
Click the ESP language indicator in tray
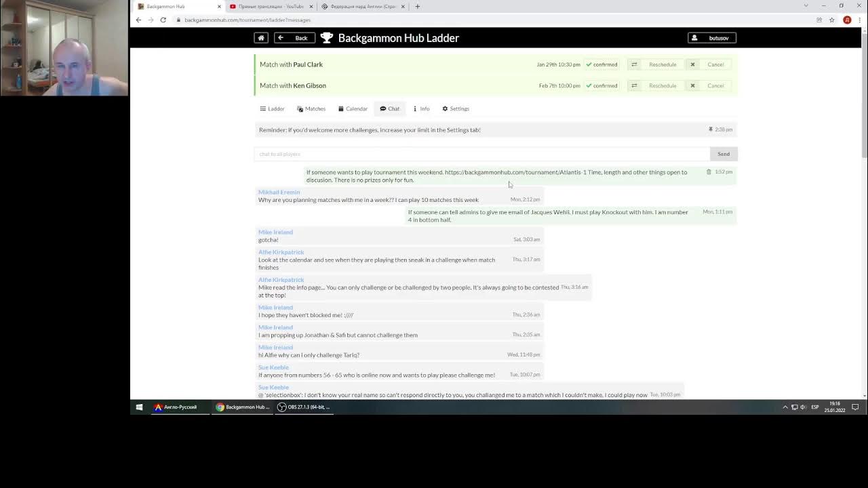pyautogui.click(x=815, y=407)
